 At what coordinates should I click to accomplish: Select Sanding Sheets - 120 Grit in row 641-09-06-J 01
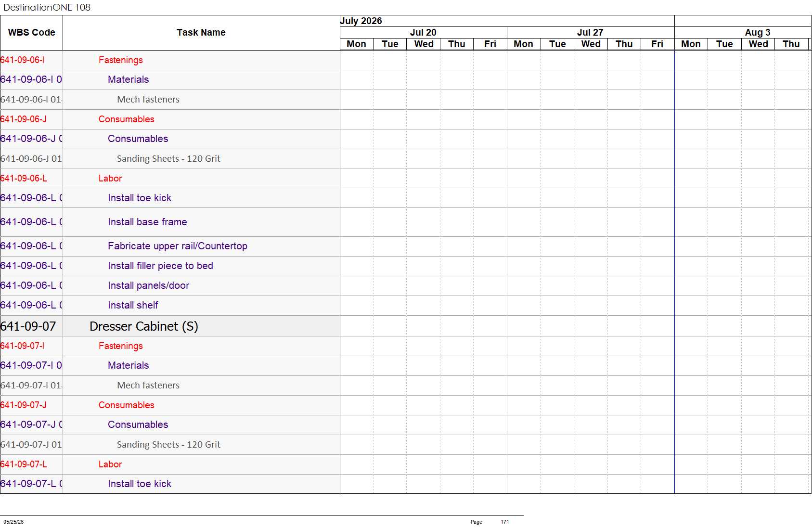click(x=168, y=159)
